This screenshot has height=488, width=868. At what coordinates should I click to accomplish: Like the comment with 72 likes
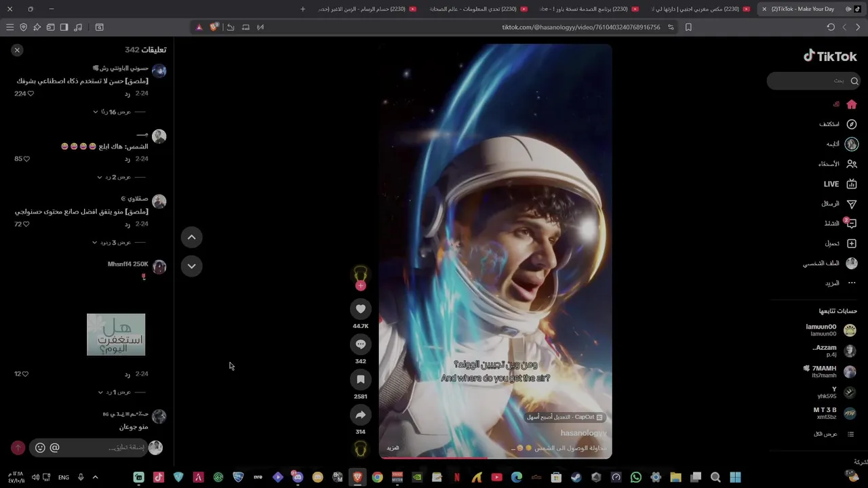tap(26, 224)
